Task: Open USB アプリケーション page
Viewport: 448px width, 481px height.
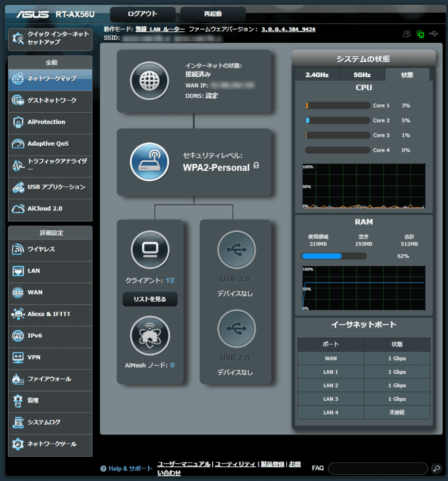Action: coord(50,187)
